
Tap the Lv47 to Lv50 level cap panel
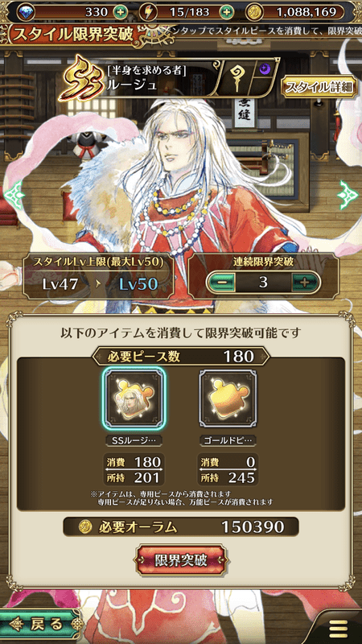pyautogui.click(x=98, y=277)
